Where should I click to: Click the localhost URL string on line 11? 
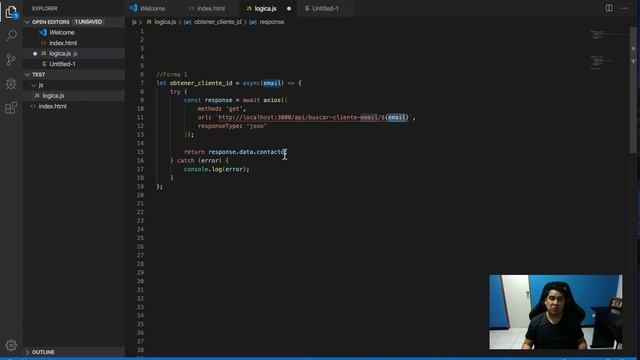pos(312,118)
